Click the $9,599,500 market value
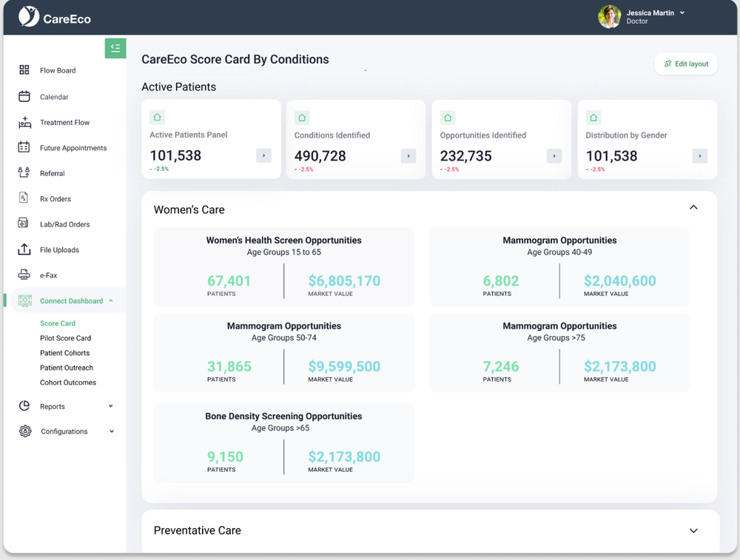Screen dimensions: 740x560 coord(344,366)
